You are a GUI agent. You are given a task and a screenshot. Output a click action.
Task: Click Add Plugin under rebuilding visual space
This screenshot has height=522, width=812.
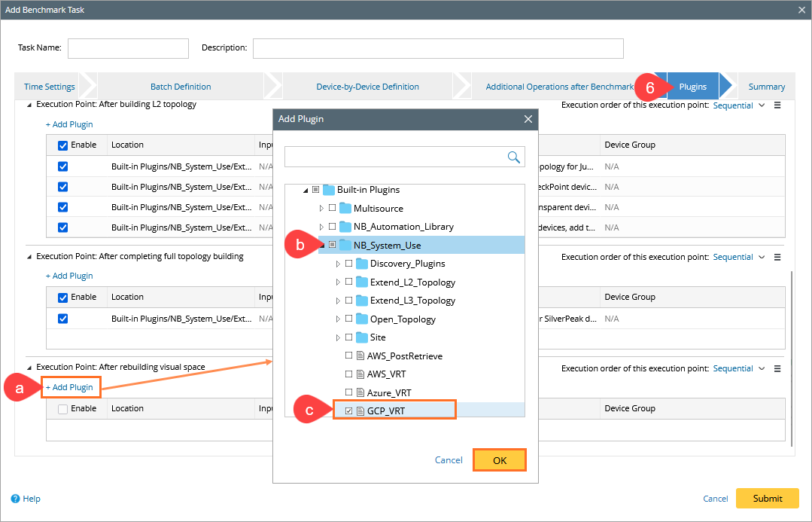pos(69,387)
